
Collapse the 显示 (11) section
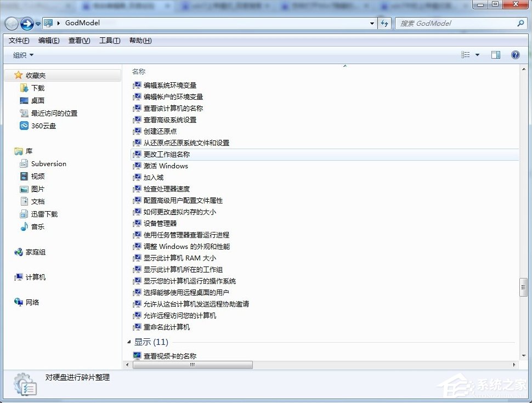(x=128, y=341)
